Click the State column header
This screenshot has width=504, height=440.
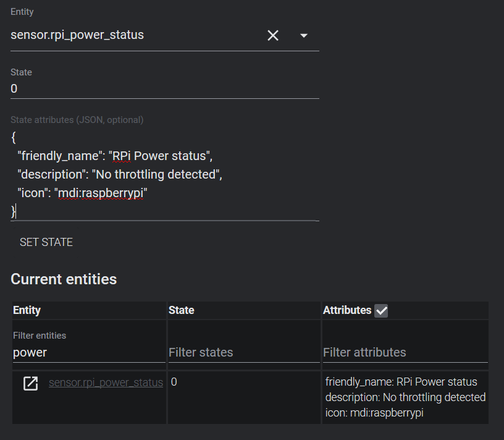click(x=181, y=310)
